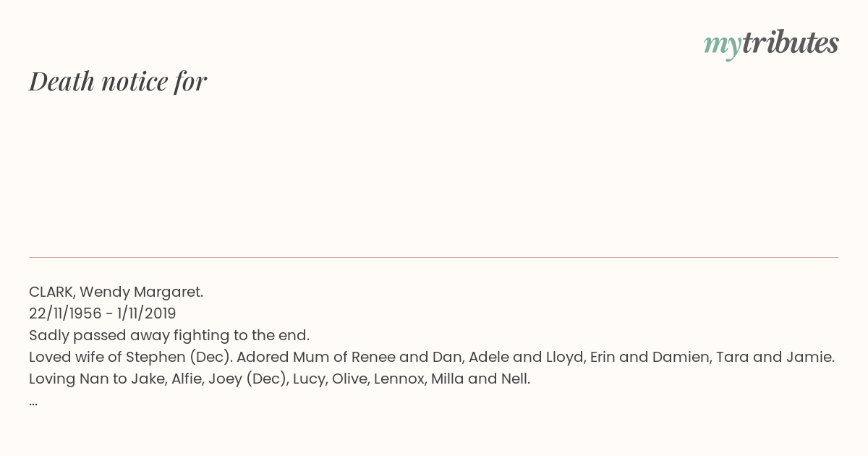Click the date line 22/11/1956 - 1/11/2019

click(x=103, y=313)
